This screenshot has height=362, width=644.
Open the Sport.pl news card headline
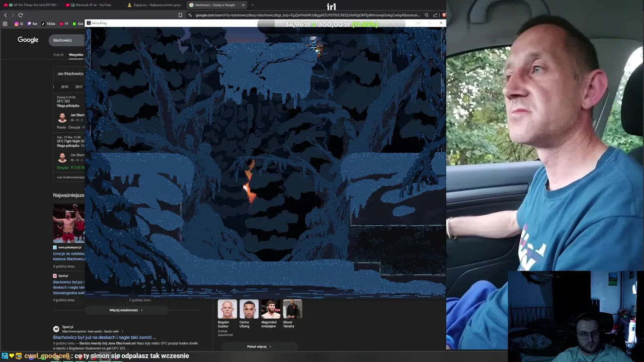coord(69,287)
